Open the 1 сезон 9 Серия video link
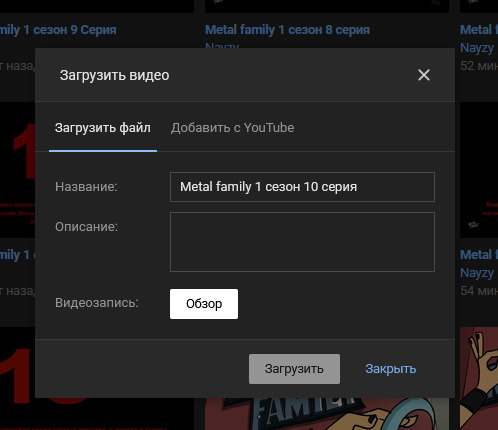The width and height of the screenshot is (498, 430). tap(58, 30)
